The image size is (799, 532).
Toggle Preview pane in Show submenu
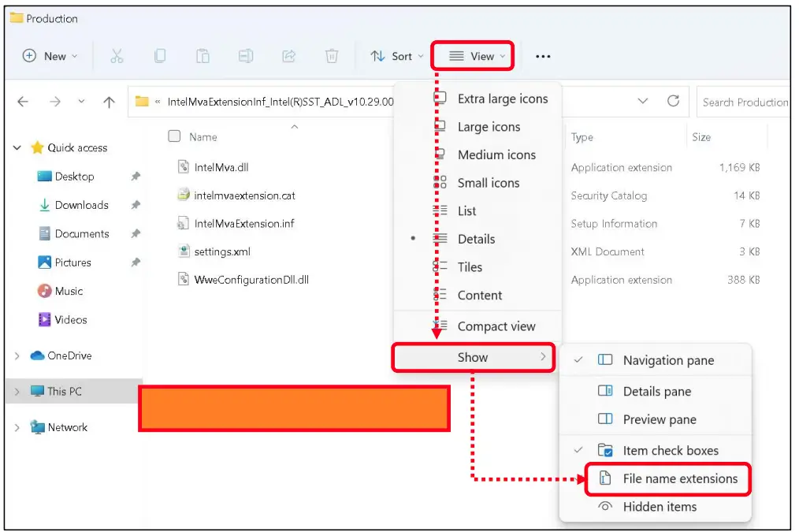(x=656, y=419)
